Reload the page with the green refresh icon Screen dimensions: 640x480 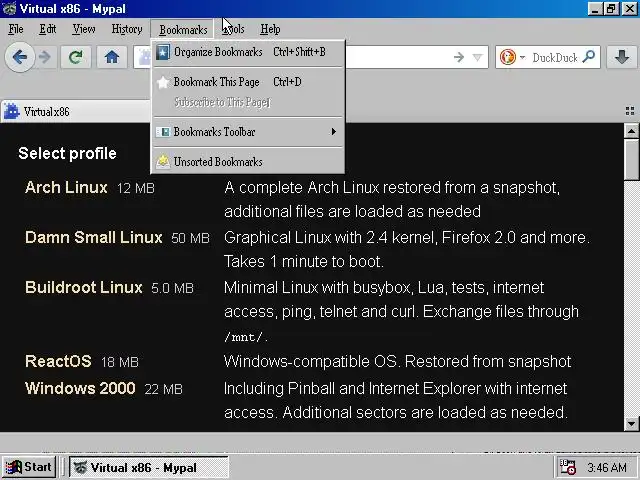(x=76, y=57)
